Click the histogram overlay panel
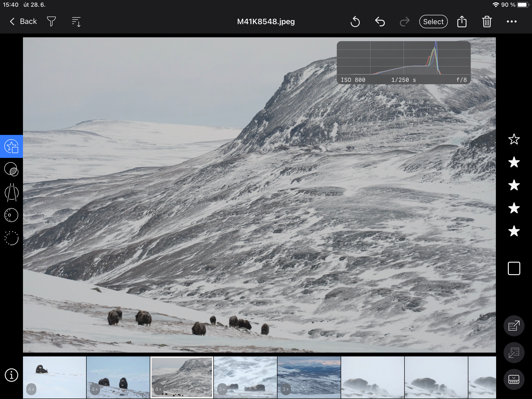 [404, 62]
